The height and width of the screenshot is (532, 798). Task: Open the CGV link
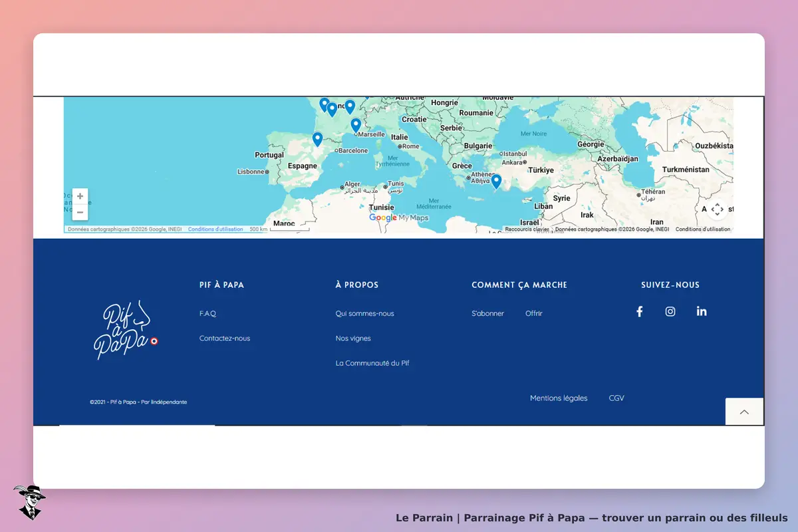click(x=616, y=398)
